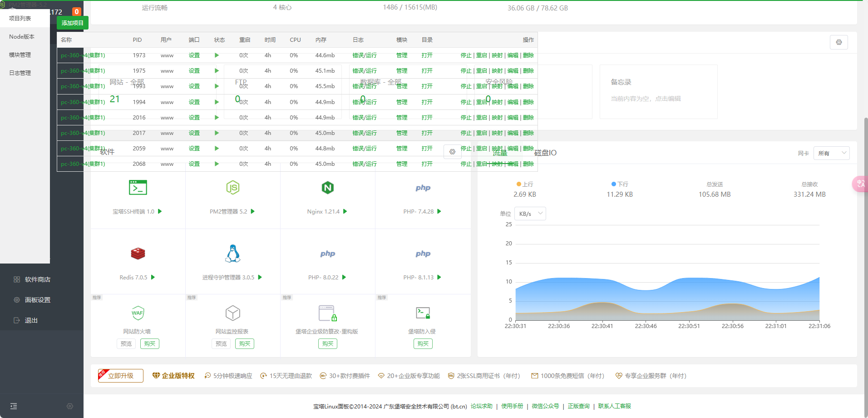868x418 pixels.
Task: Click the Nginx 1.21.4 hexagon icon
Action: 328,188
